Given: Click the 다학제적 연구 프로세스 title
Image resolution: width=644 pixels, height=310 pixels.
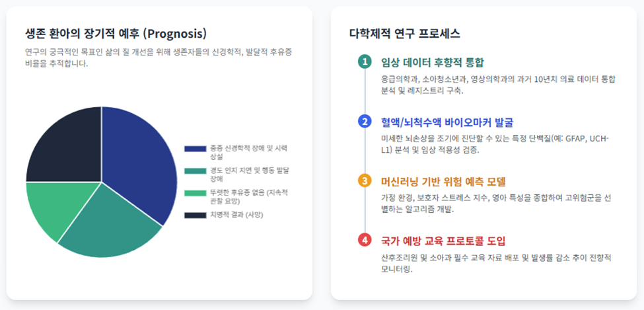Looking at the screenshot, I should pos(404,33).
